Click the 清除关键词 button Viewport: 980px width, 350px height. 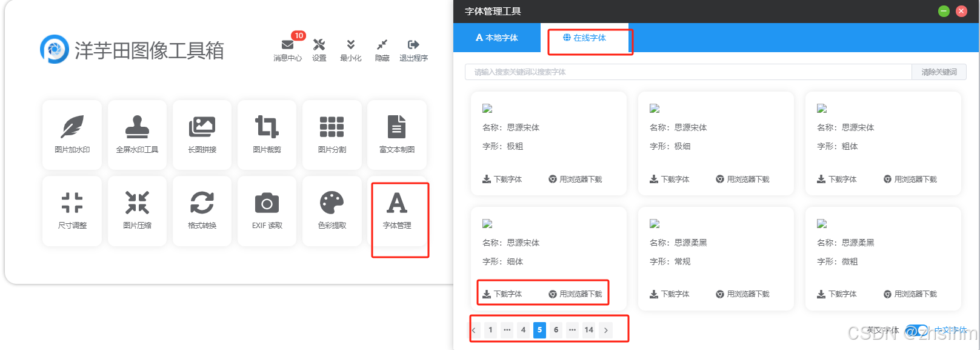939,72
